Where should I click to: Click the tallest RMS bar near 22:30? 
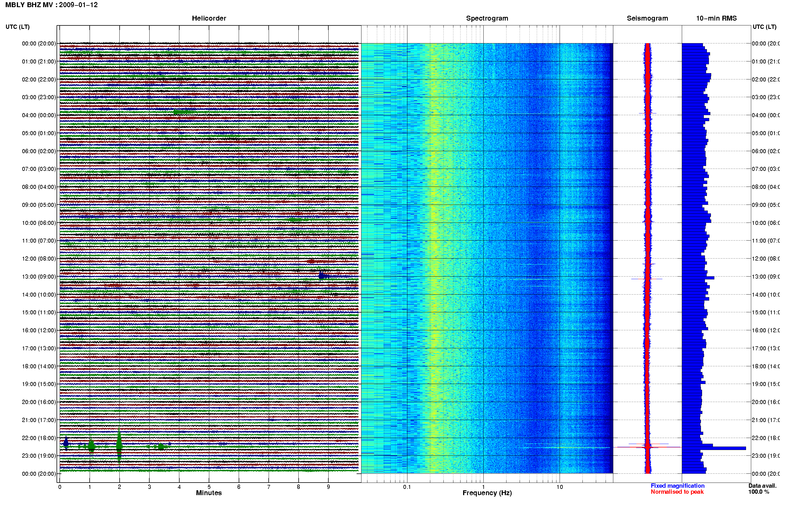coord(714,448)
